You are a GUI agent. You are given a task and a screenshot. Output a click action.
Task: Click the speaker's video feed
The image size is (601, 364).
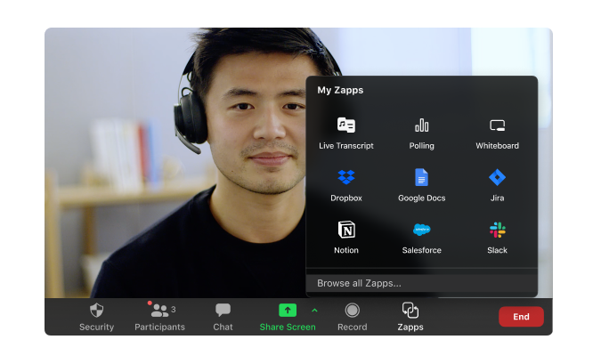pyautogui.click(x=178, y=178)
